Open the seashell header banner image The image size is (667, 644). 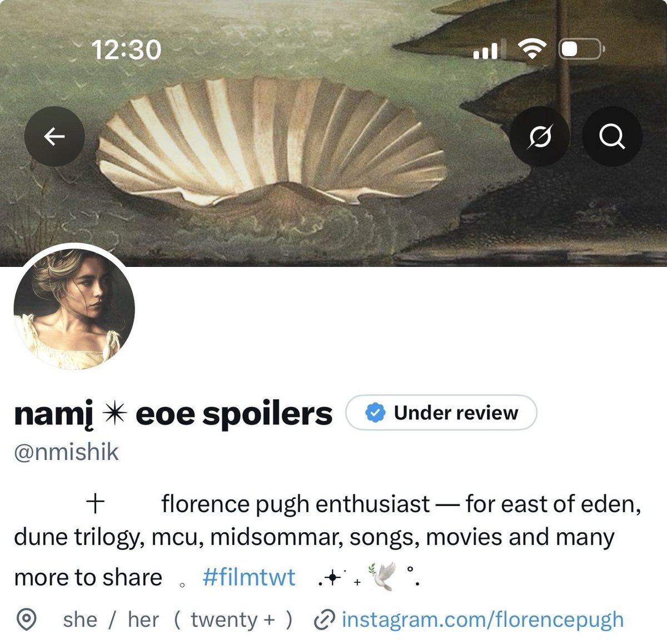tap(333, 133)
